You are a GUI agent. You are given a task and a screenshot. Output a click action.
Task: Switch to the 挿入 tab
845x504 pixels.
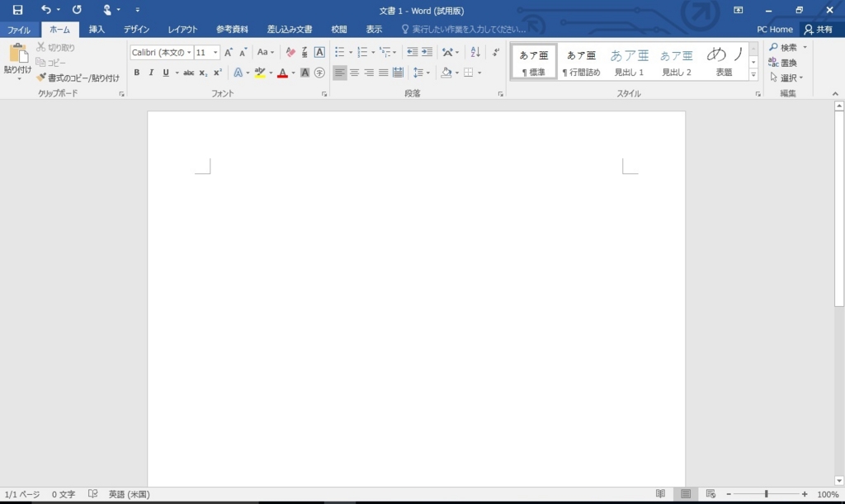tap(97, 29)
